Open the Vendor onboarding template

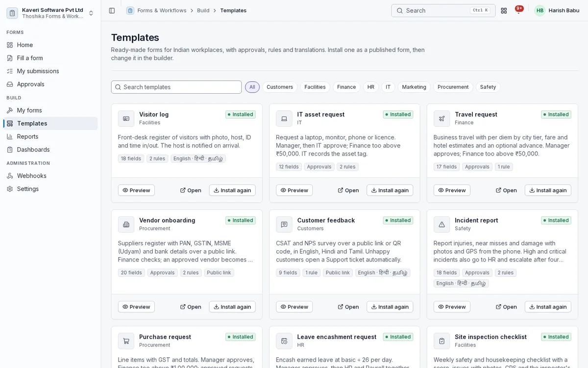(x=191, y=307)
